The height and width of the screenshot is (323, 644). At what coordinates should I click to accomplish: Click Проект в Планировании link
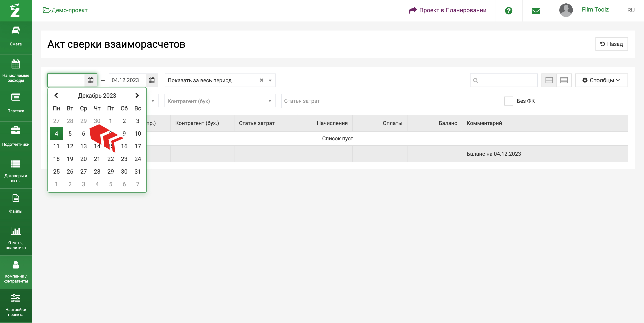(447, 10)
